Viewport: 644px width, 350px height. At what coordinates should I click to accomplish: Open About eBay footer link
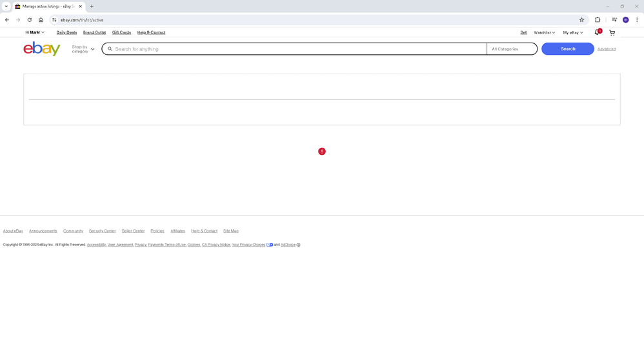click(x=13, y=231)
